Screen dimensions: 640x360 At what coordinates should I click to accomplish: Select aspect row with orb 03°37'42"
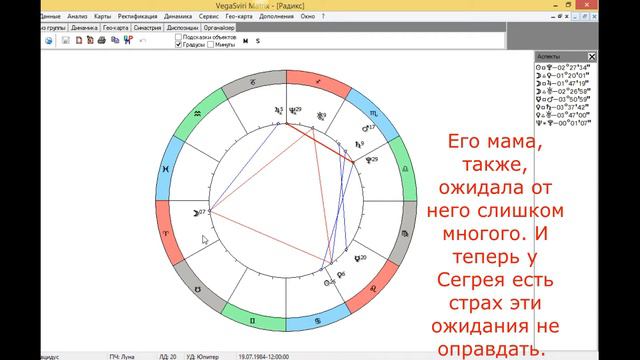563,107
